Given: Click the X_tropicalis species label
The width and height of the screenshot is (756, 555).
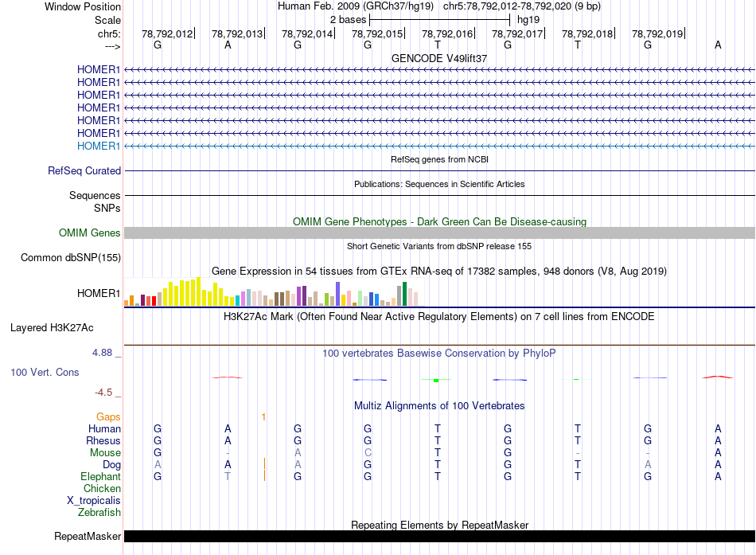Looking at the screenshot, I should click(94, 500).
